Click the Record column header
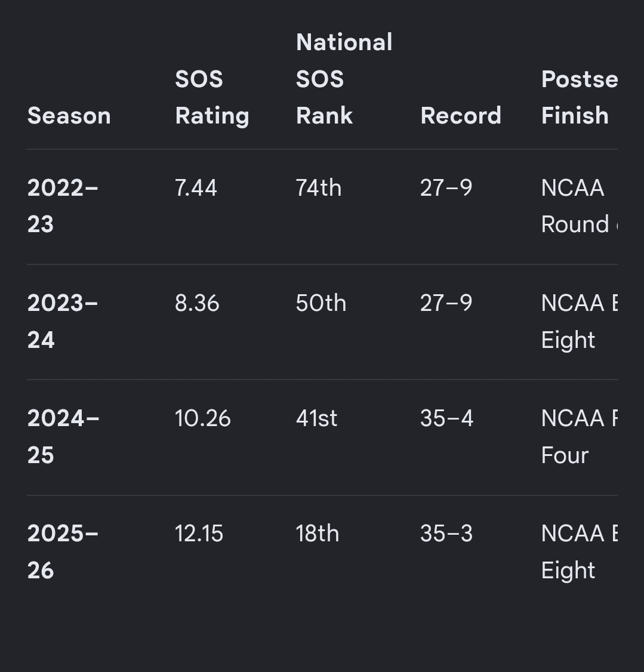The height and width of the screenshot is (672, 644). [x=461, y=116]
